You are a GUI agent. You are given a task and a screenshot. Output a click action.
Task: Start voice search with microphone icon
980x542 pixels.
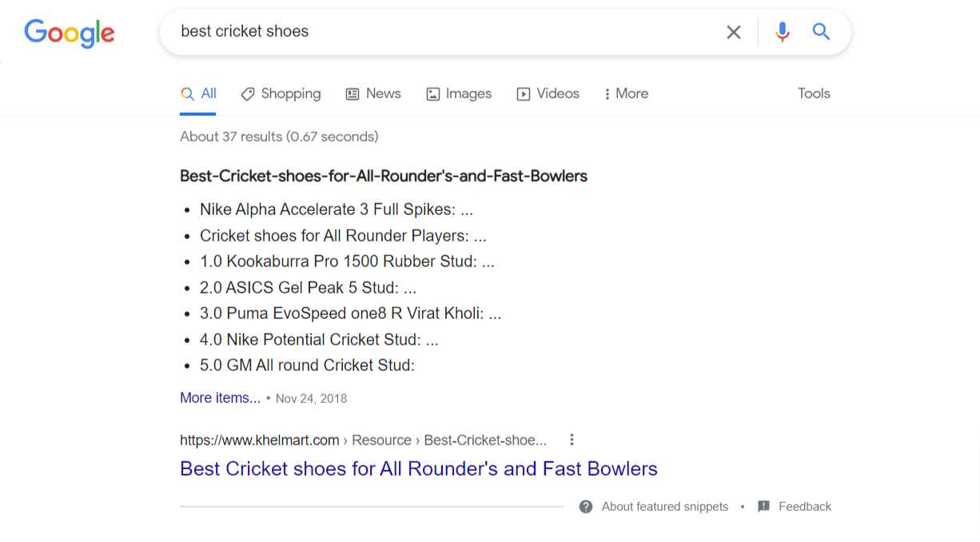tap(783, 32)
